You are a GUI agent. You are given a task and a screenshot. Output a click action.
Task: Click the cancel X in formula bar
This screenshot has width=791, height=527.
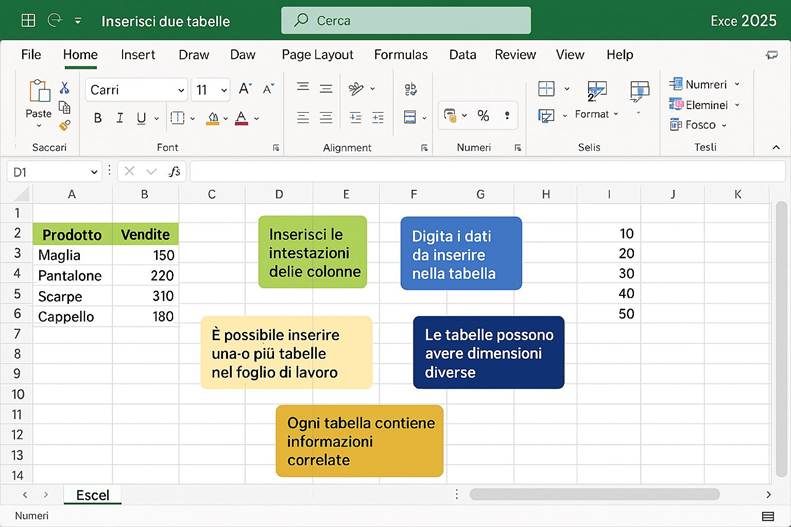(x=129, y=171)
